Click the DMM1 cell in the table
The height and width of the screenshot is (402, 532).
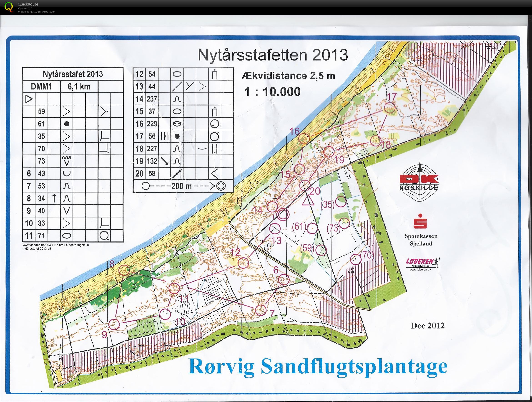[x=41, y=86]
